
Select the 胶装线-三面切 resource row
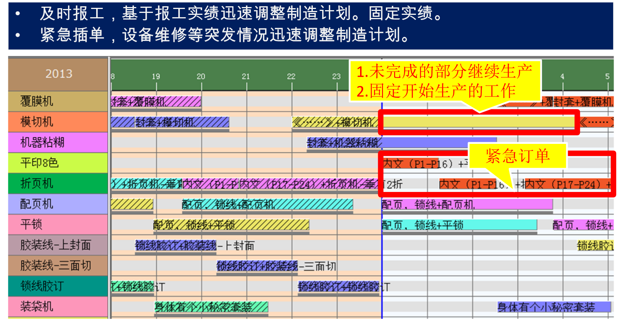click(58, 266)
